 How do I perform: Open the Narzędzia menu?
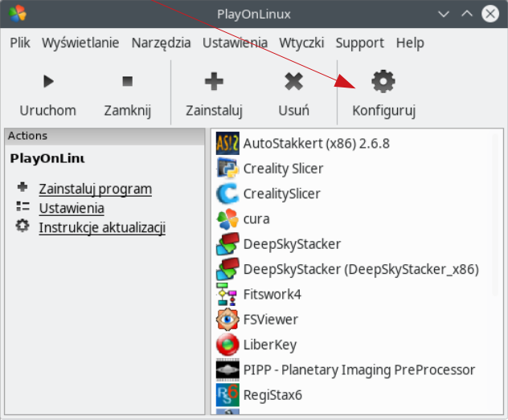tap(161, 43)
